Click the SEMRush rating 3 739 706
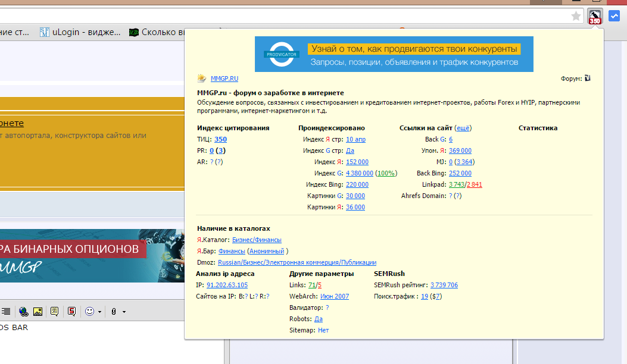This screenshot has height=364, width=627. point(444,285)
